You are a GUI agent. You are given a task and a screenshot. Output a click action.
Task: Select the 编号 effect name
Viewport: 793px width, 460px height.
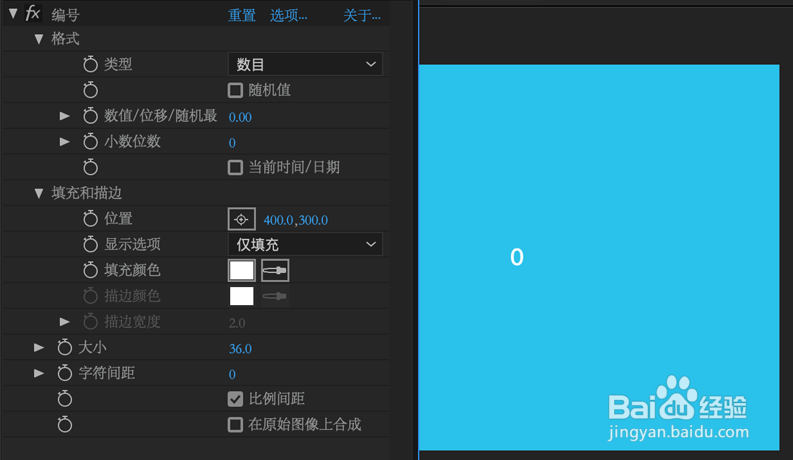(65, 15)
